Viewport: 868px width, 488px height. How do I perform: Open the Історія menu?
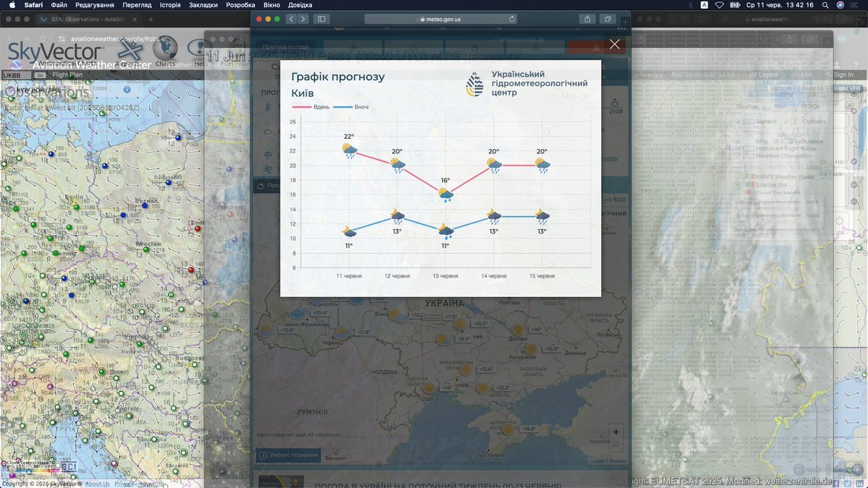click(171, 5)
